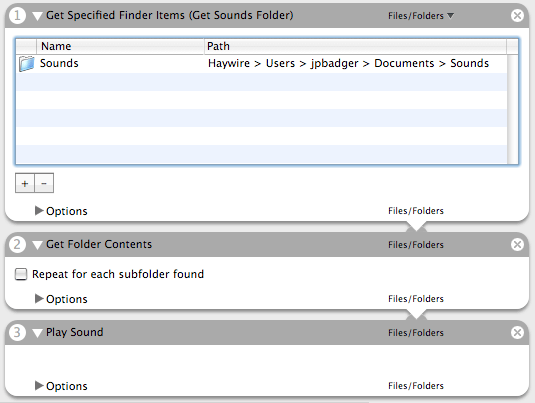The image size is (535, 403).
Task: Select the Sounds row path text
Action: (348, 63)
